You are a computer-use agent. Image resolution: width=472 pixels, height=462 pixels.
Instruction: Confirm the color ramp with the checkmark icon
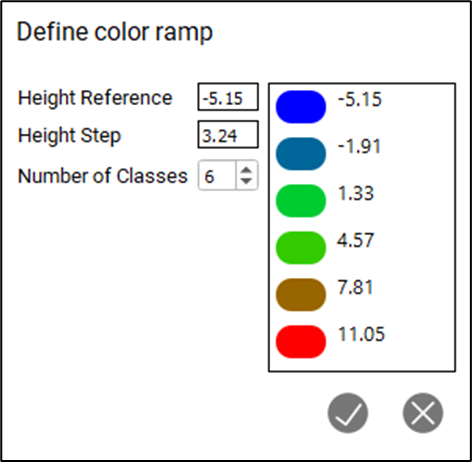(x=348, y=413)
